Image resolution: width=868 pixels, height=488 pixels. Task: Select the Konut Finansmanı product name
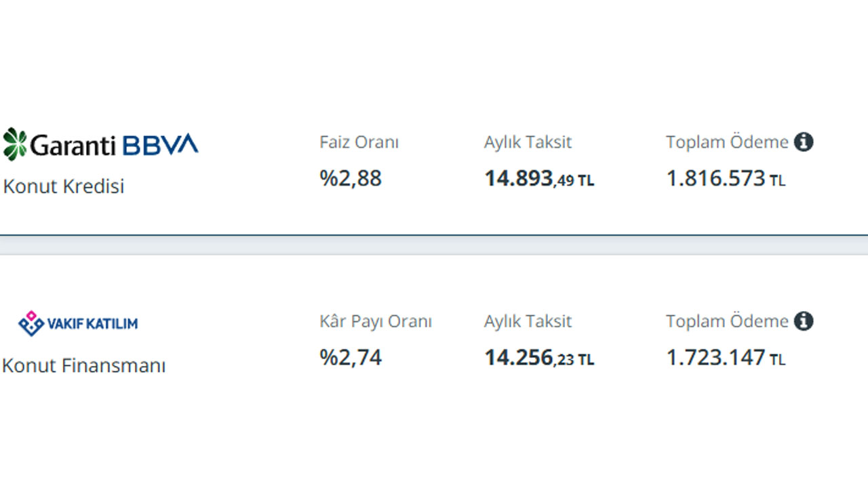(84, 366)
